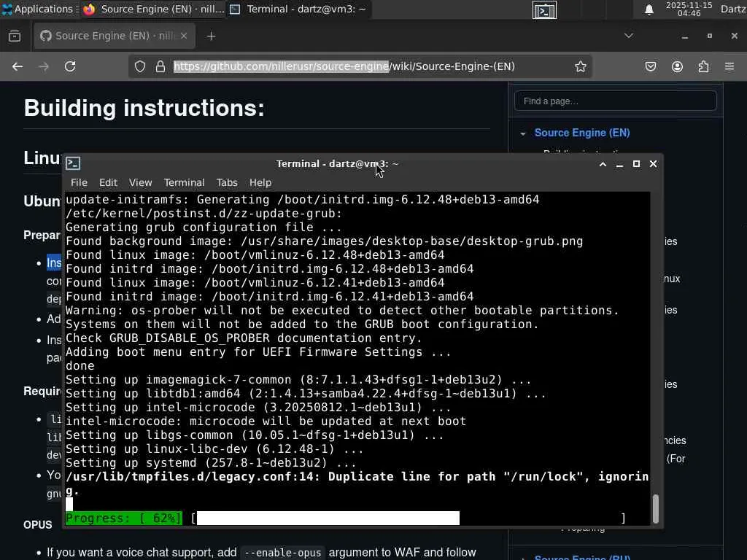Image resolution: width=747 pixels, height=560 pixels.
Task: Open a new browser tab with plus button
Action: [x=211, y=36]
